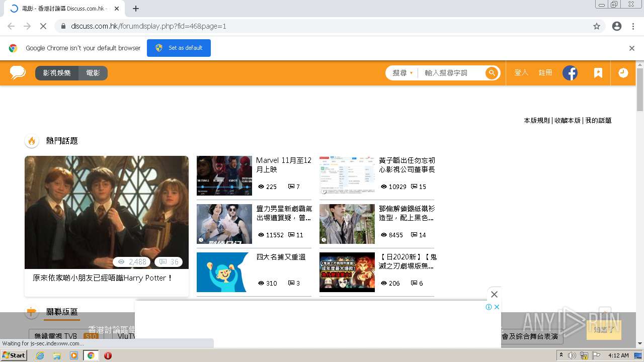Viewport: 644px width, 362px height.
Task: Expand the 搜尋 search type dropdown
Action: [x=403, y=73]
